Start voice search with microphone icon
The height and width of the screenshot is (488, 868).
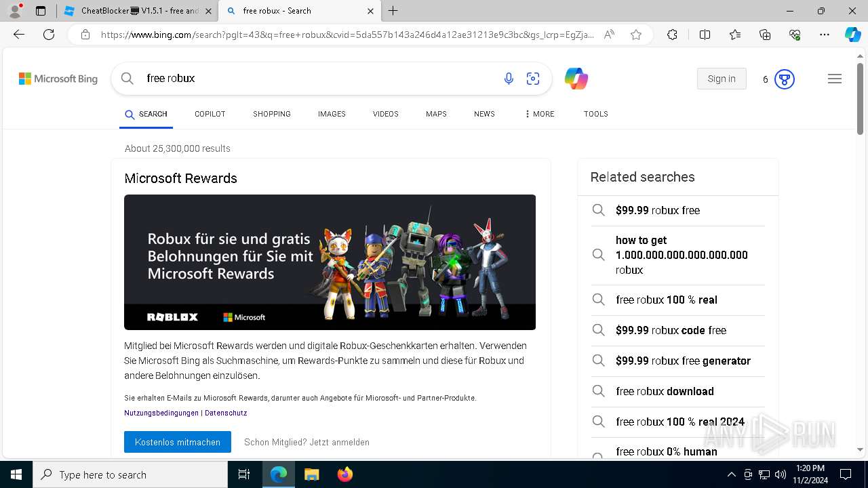(x=509, y=79)
